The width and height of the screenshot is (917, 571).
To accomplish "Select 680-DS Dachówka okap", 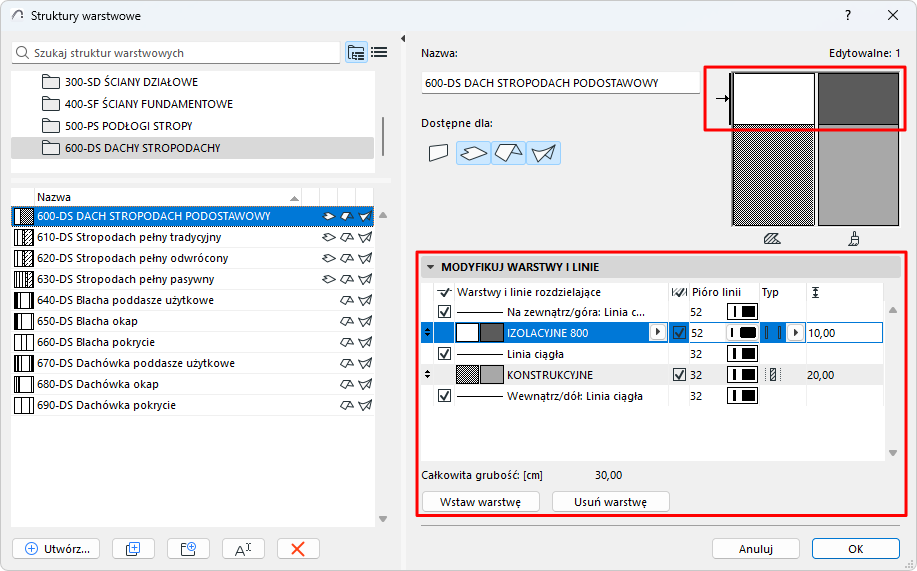I will [x=192, y=384].
